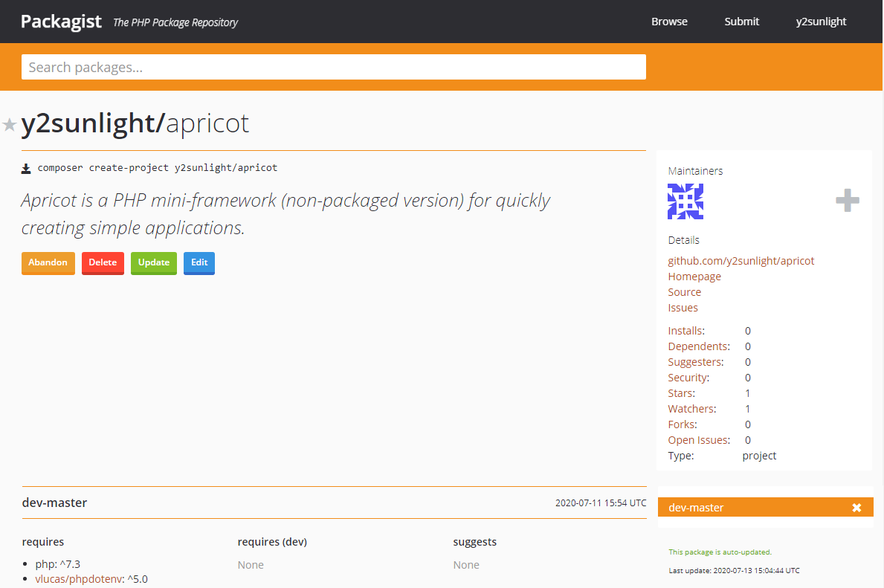Add a maintainer with plus icon

click(847, 201)
